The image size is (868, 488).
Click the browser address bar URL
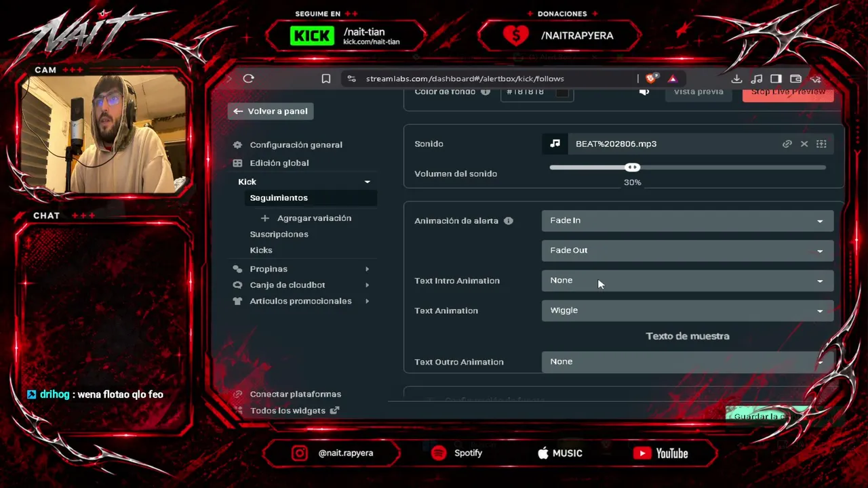pos(465,79)
